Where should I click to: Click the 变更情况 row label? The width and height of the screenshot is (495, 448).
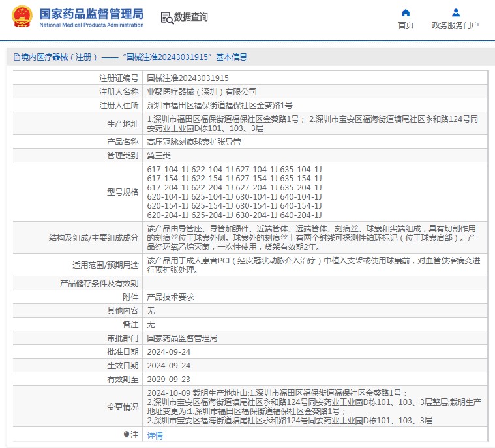pyautogui.click(x=123, y=406)
